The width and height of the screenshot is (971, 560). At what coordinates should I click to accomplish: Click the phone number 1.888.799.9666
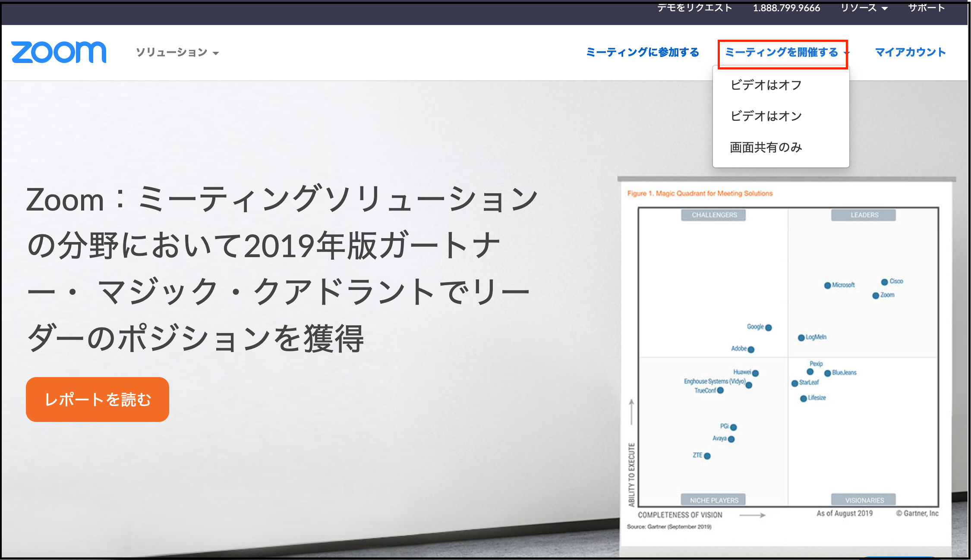coord(786,8)
